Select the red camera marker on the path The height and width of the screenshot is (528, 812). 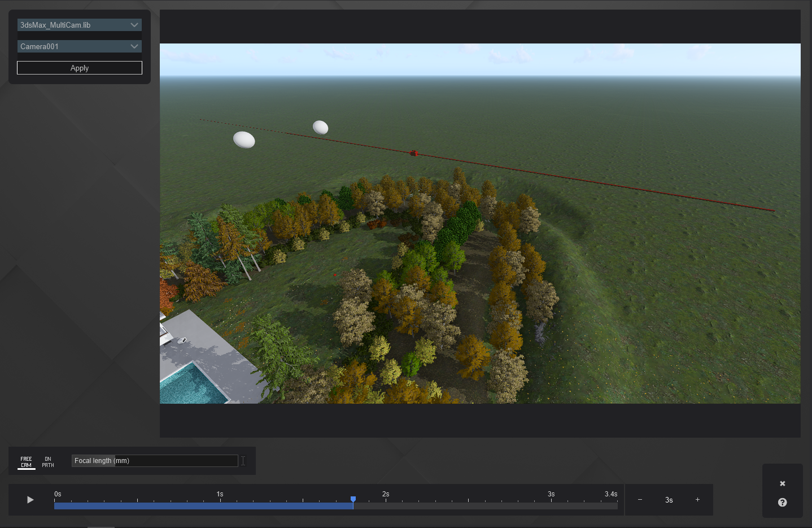[413, 153]
